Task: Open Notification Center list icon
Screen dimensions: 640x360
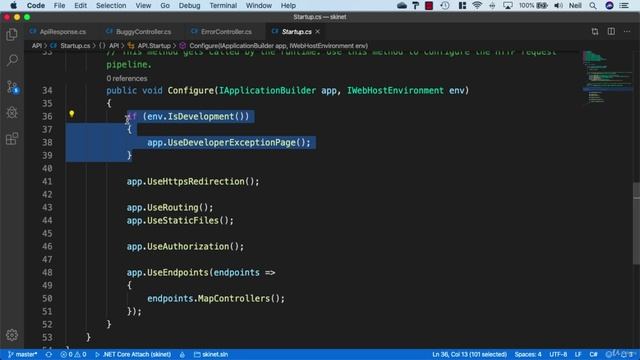Action: pos(624,5)
